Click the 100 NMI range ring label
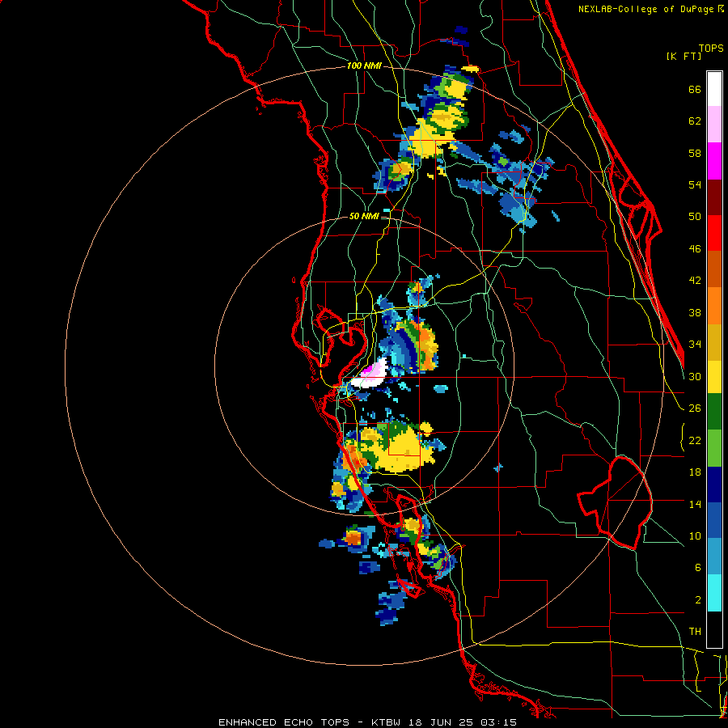This screenshot has height=728, width=728. 364,66
